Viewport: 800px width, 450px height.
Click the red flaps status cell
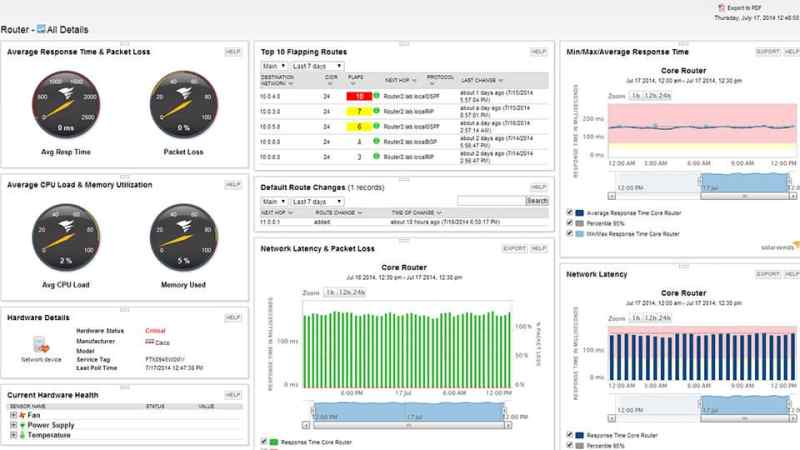[x=359, y=96]
